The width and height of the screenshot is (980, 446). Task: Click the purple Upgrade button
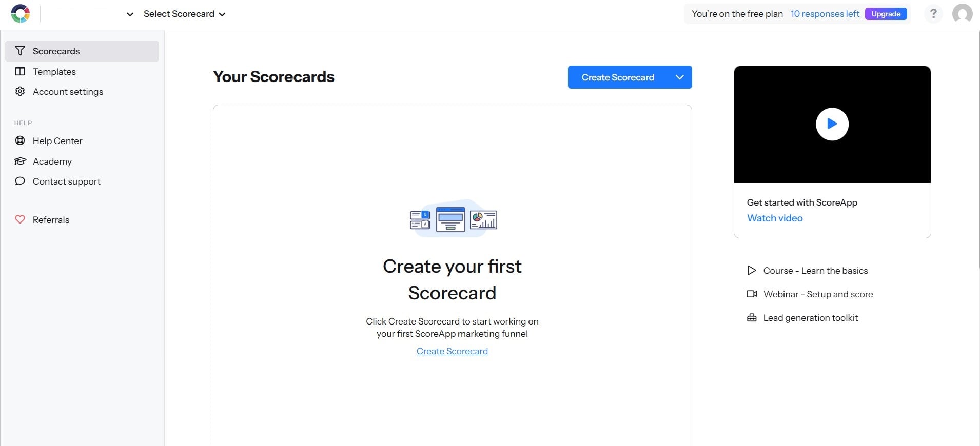point(886,14)
